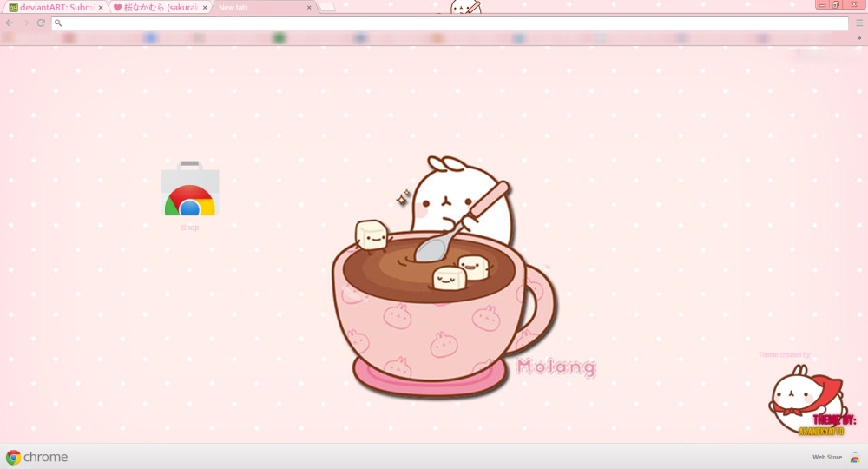868x469 pixels.
Task: Close the New tab tab
Action: point(309,8)
